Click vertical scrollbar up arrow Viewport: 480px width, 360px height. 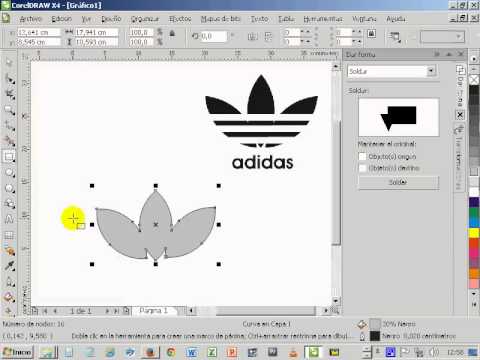(336, 67)
